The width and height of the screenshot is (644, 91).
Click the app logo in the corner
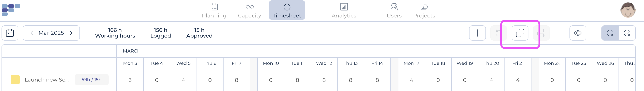pos(11,10)
